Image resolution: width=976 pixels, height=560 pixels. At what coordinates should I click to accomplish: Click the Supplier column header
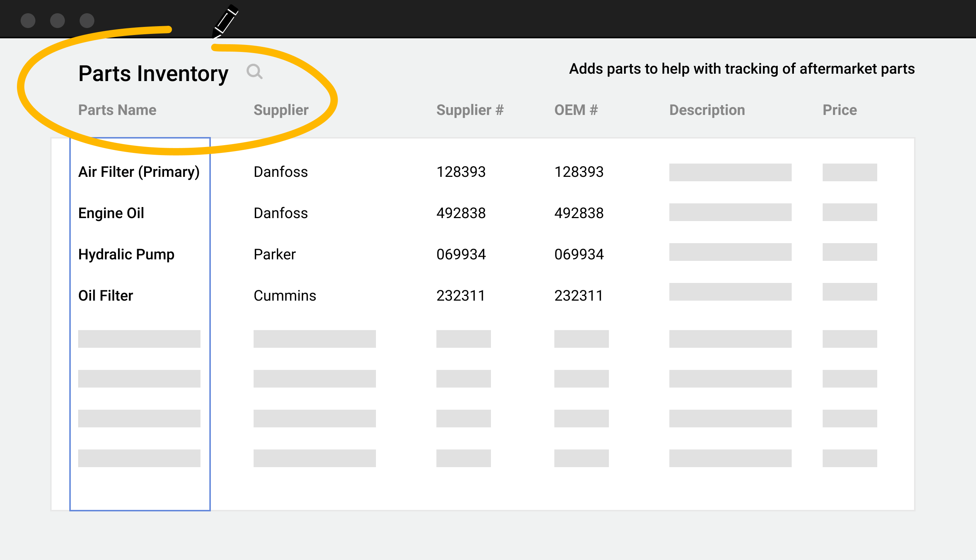(x=281, y=110)
